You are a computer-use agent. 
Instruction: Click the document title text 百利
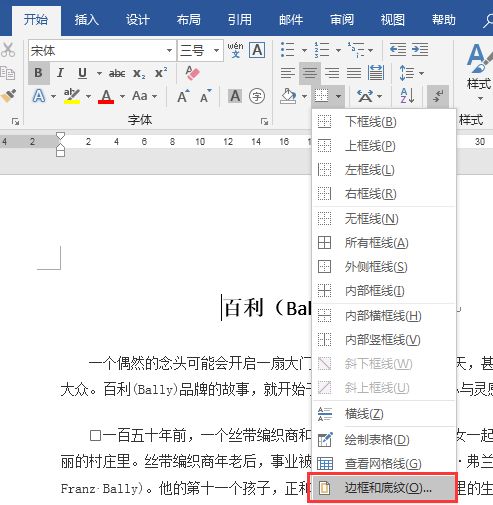[244, 308]
